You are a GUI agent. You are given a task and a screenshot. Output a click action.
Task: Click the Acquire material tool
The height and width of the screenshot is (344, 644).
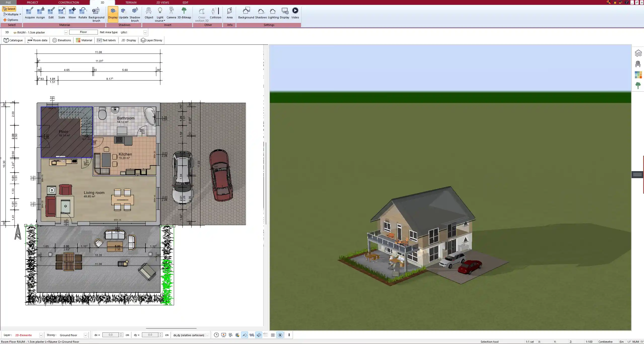point(30,13)
